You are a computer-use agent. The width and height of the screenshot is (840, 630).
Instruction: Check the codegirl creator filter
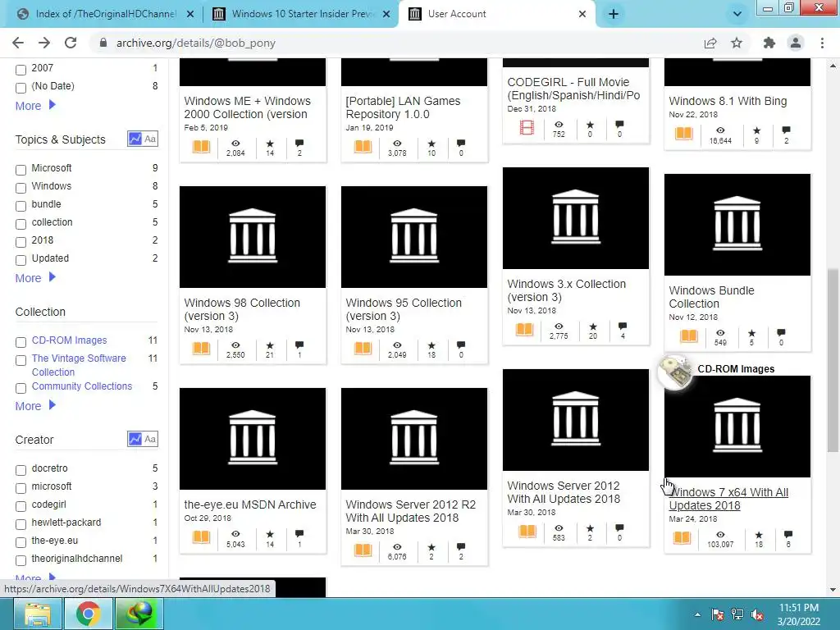click(x=21, y=506)
